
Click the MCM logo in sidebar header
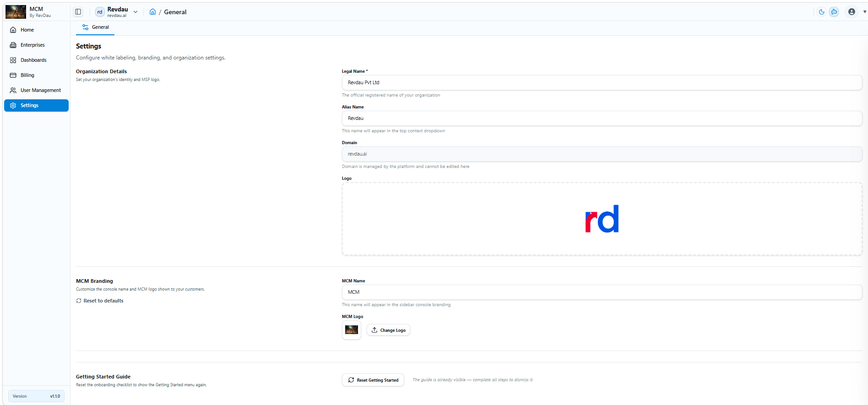click(16, 12)
